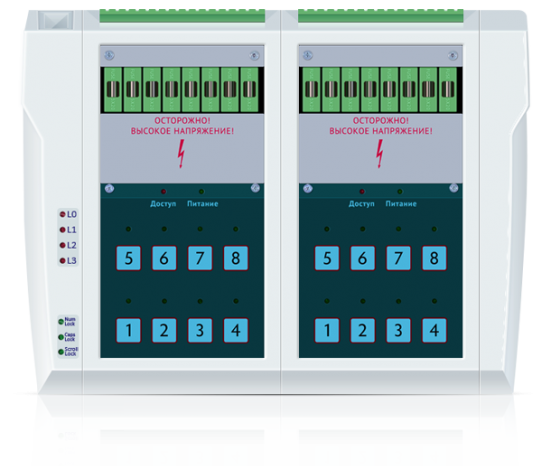This screenshot has height=470, width=551.
Task: Click the LED above button 2 on right module
Action: [363, 301]
